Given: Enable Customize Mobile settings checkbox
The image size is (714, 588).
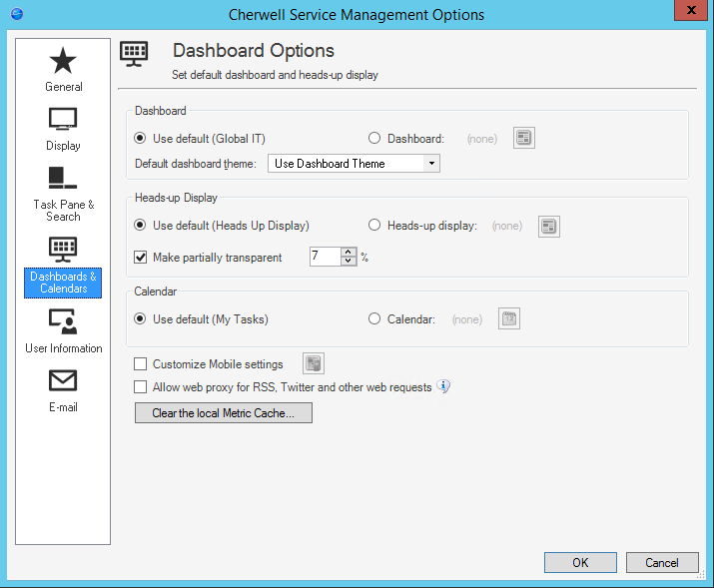Looking at the screenshot, I should (x=141, y=364).
